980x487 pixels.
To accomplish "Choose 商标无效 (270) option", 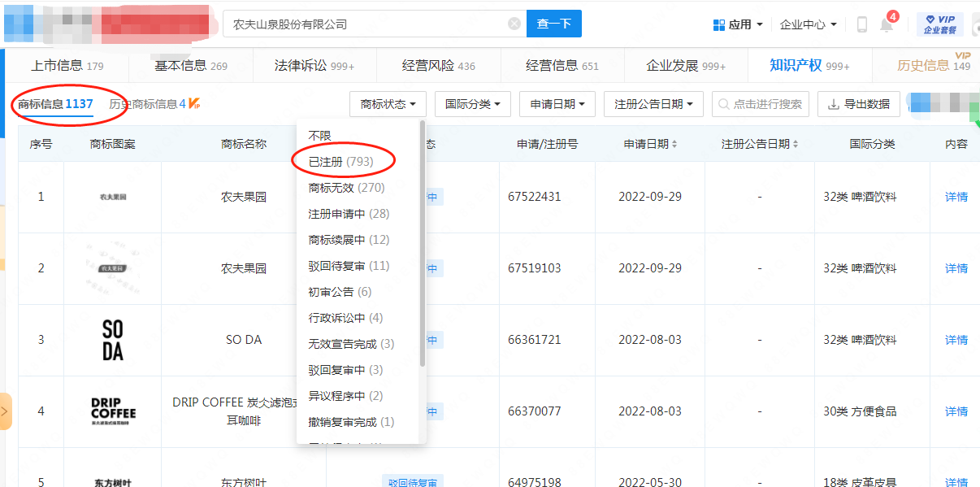I will [346, 188].
